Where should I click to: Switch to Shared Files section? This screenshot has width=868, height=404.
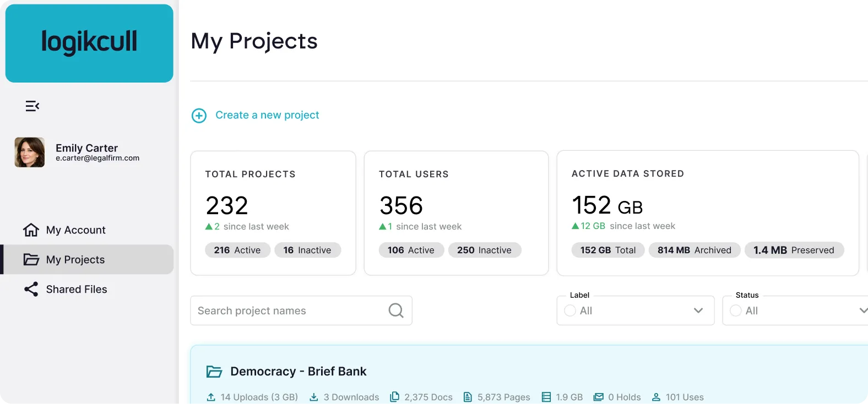tap(77, 289)
